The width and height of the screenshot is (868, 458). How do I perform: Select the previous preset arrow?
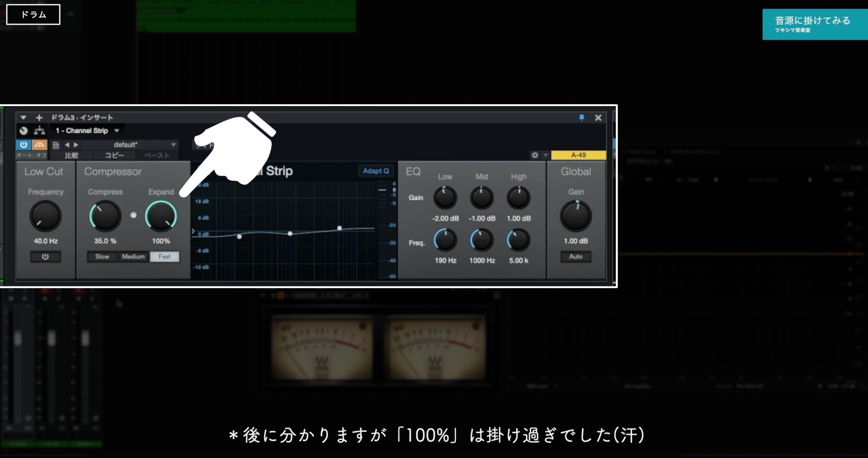click(x=67, y=145)
